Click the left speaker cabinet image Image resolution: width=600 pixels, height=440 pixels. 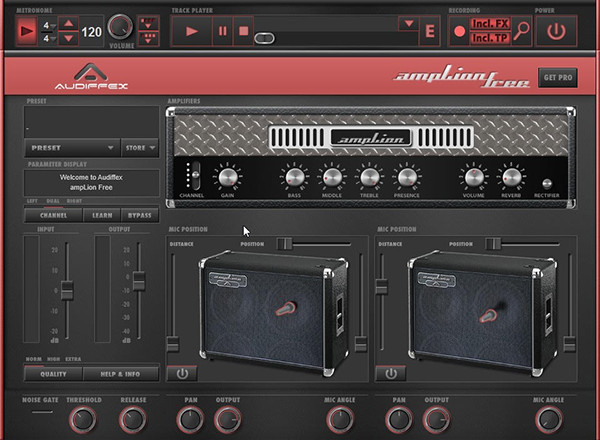(273, 313)
